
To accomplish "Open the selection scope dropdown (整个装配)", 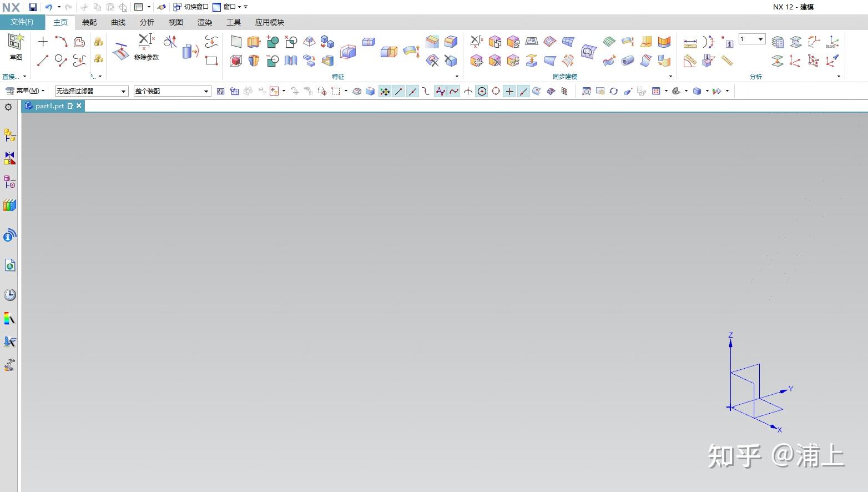I will coord(172,91).
